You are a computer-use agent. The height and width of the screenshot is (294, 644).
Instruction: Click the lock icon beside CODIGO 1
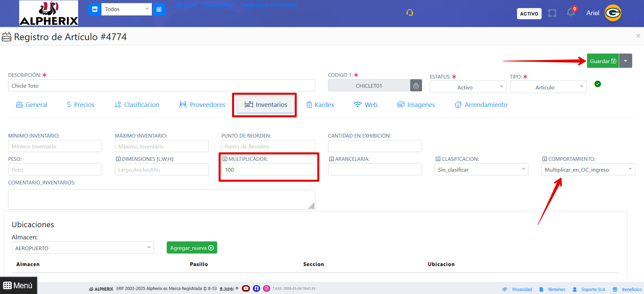coord(416,86)
